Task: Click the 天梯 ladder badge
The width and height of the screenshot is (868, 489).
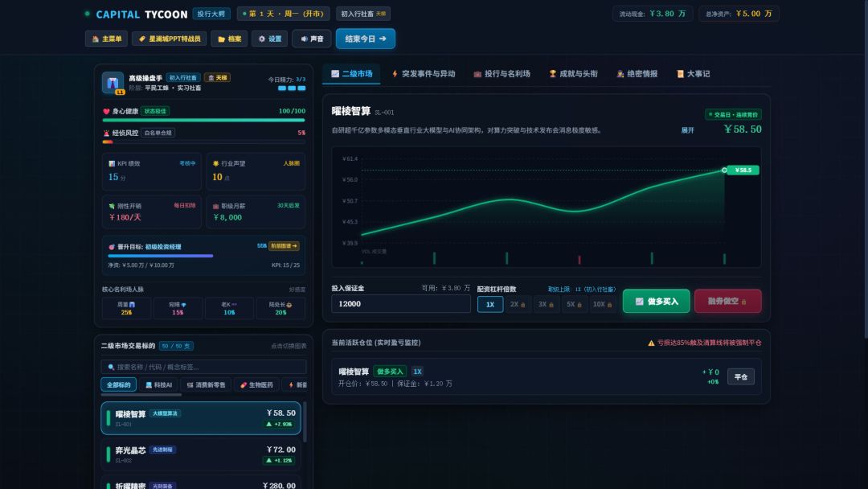Action: coord(217,77)
